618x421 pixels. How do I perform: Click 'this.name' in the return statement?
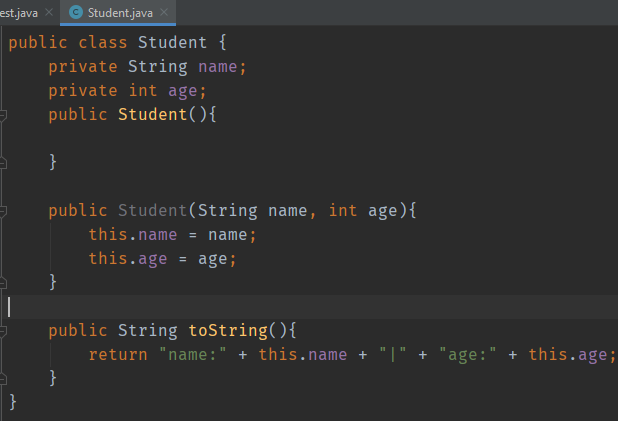tap(303, 354)
